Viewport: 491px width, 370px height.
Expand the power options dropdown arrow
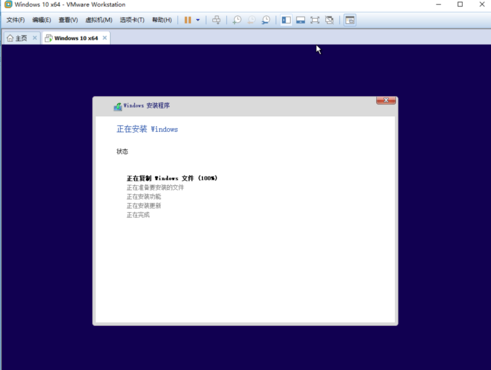tap(198, 20)
